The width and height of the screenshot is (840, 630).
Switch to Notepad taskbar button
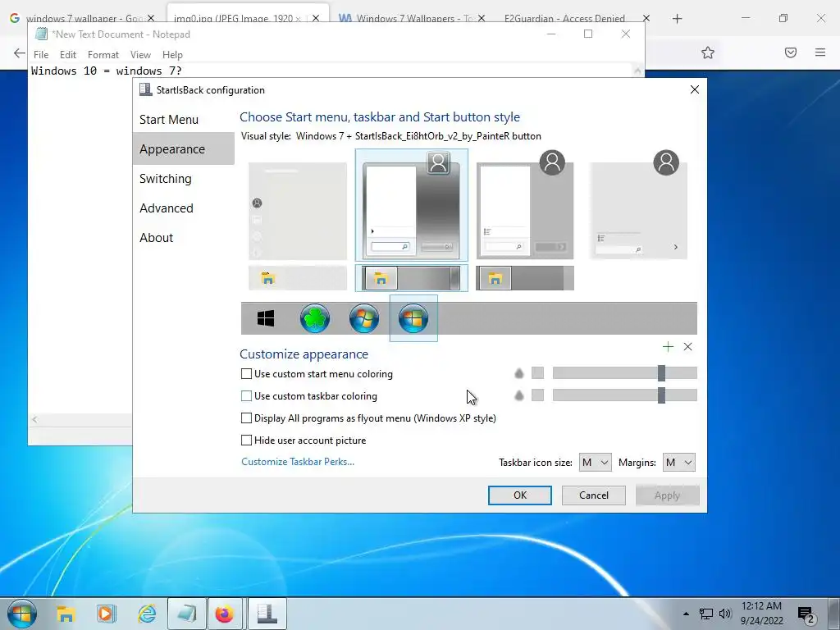pyautogui.click(x=186, y=614)
